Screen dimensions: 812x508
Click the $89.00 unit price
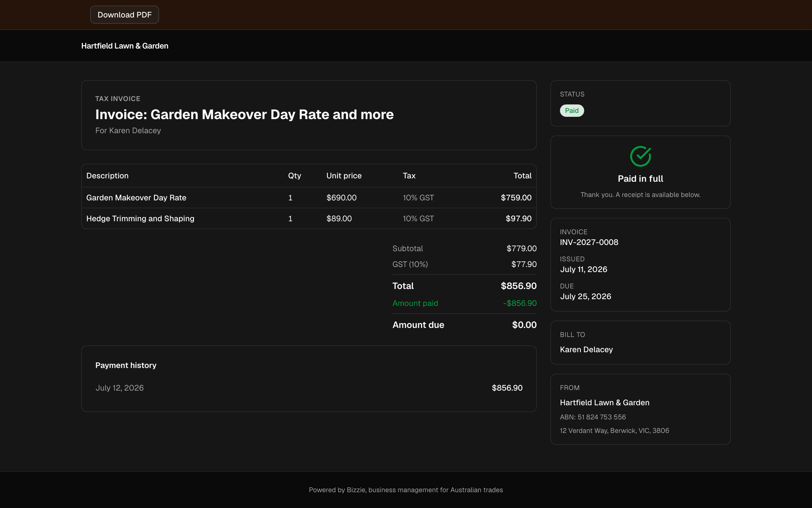(339, 218)
